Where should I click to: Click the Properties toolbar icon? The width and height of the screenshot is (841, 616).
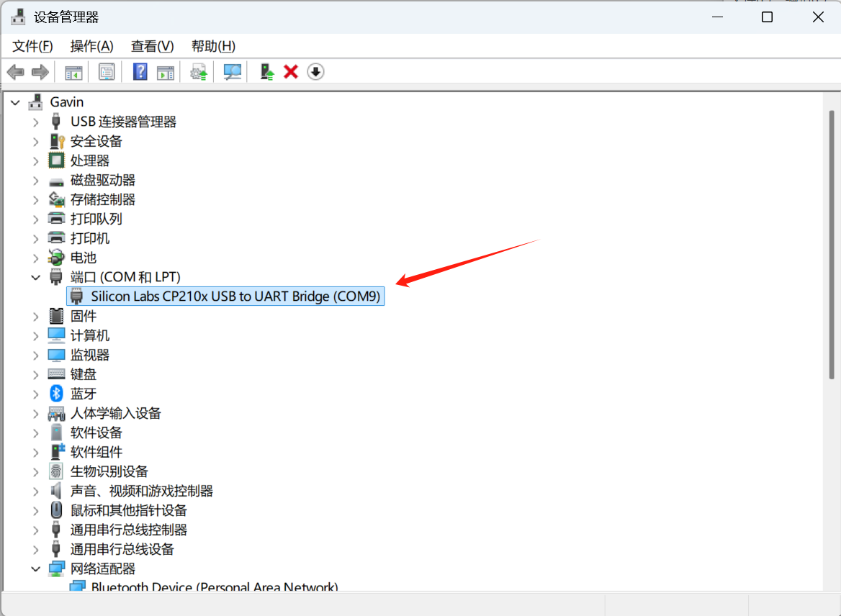pos(107,72)
